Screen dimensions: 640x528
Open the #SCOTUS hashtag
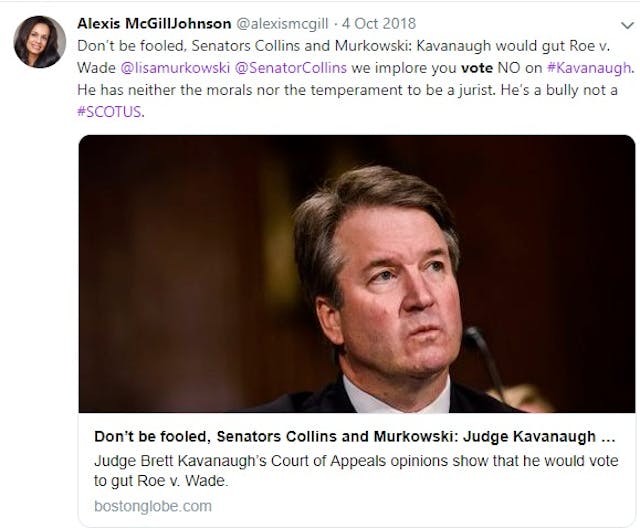[x=106, y=110]
